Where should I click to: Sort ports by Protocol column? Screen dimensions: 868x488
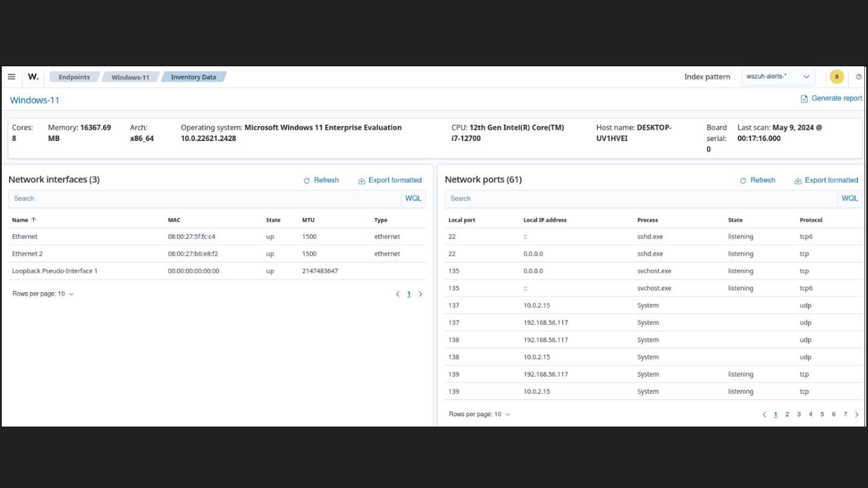(811, 220)
